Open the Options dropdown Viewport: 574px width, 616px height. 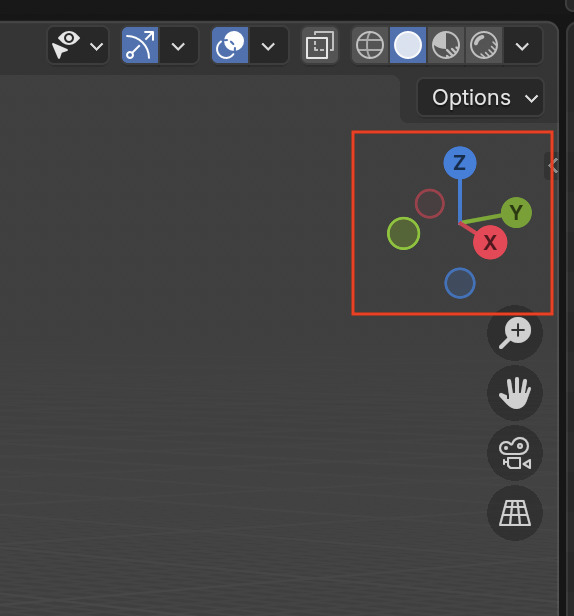point(480,97)
